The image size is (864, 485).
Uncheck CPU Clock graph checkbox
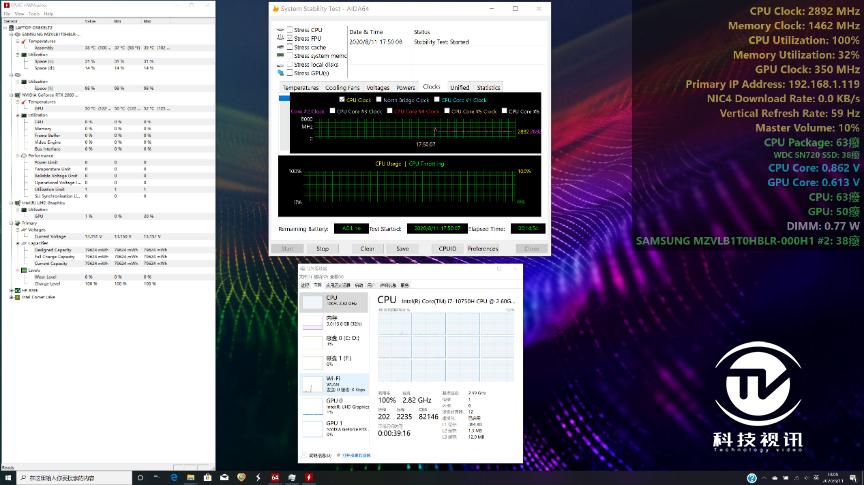coord(342,100)
